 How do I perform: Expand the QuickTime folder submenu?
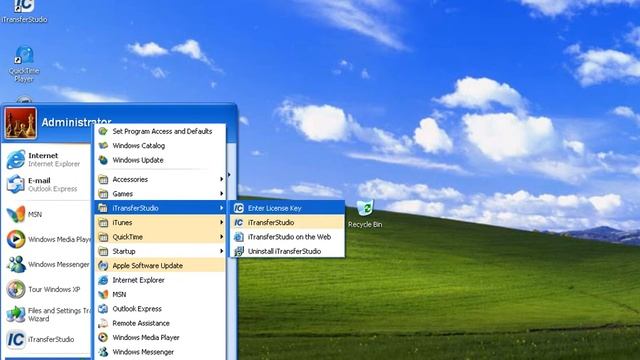[x=160, y=237]
